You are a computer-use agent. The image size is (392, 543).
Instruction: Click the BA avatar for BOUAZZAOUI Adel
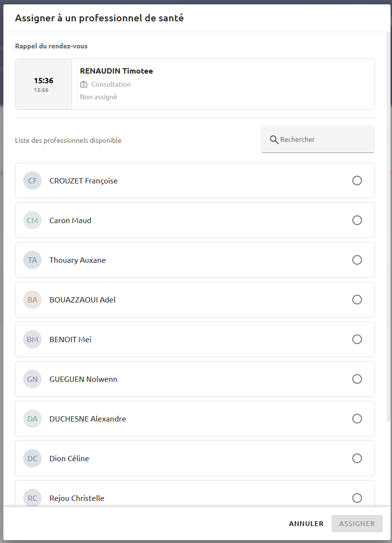32,300
